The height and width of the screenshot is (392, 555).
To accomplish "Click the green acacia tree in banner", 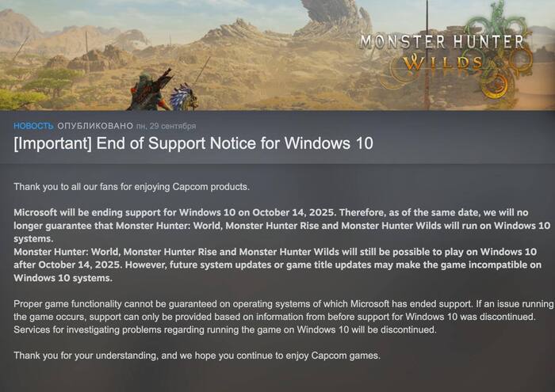I will click(x=53, y=82).
